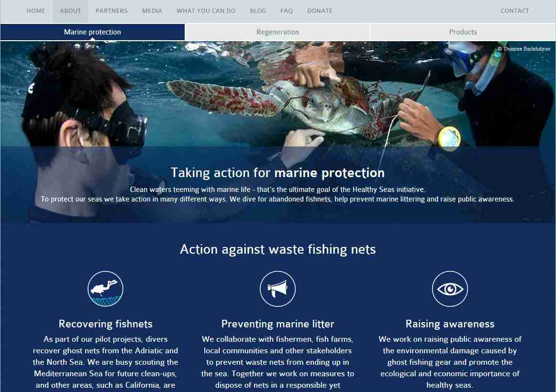This screenshot has height=392, width=556.
Task: Click the megaphone icon
Action: [x=278, y=289]
